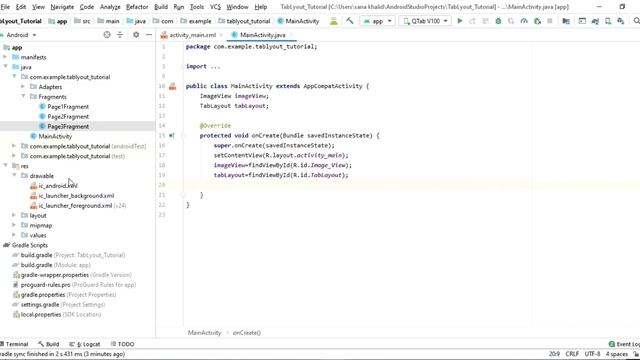Collapse the Fragments package arrow
Image resolution: width=640 pixels, height=360 pixels.
pos(23,96)
